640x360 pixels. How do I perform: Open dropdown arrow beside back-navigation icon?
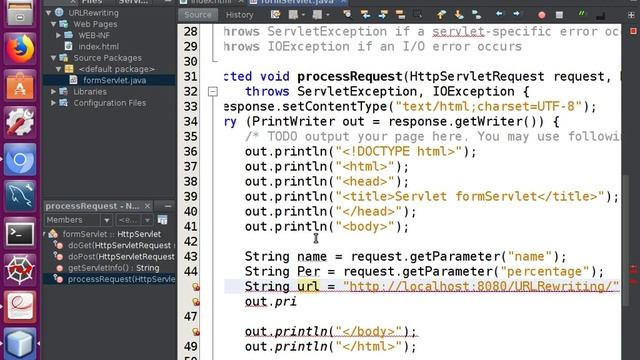pos(304,15)
